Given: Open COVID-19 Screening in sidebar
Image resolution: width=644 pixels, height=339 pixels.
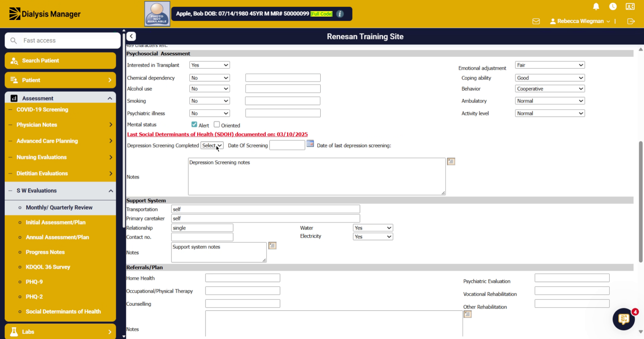Looking at the screenshot, I should [42, 110].
